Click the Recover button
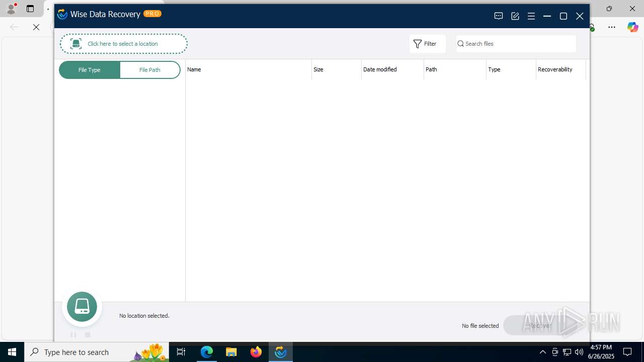This screenshot has height=362, width=644. 540,325
